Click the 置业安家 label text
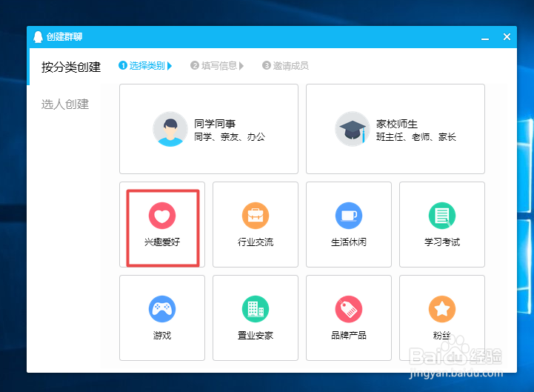The height and width of the screenshot is (392, 534). click(256, 336)
